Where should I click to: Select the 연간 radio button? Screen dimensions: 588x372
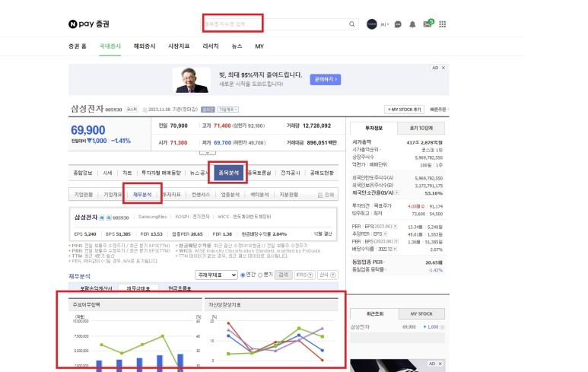click(243, 275)
